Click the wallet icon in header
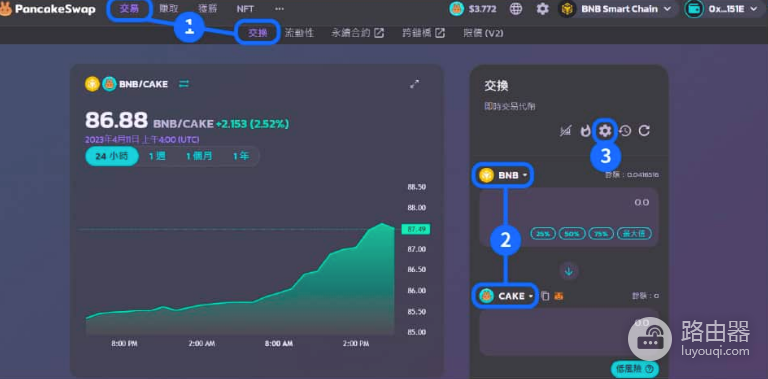The width and height of the screenshot is (768, 379). click(694, 9)
